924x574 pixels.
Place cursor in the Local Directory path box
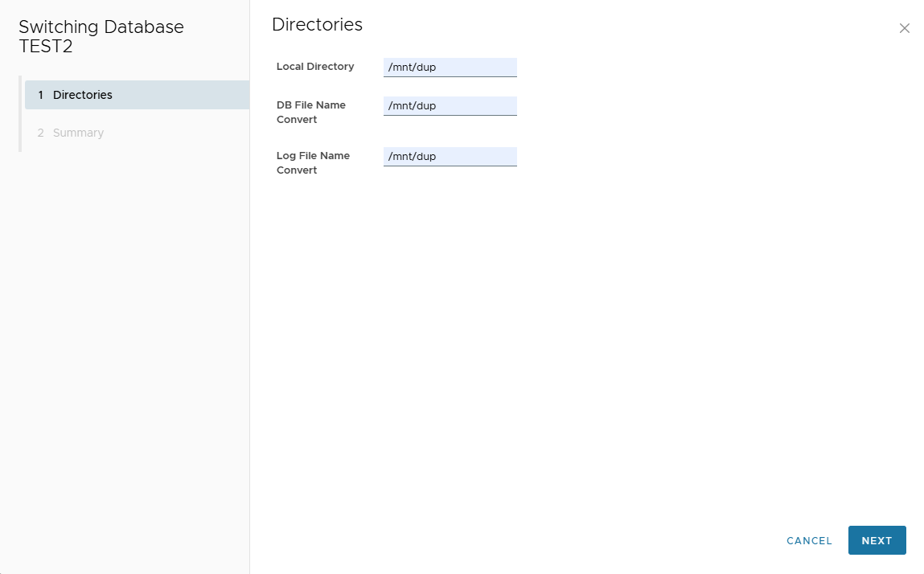(x=450, y=67)
